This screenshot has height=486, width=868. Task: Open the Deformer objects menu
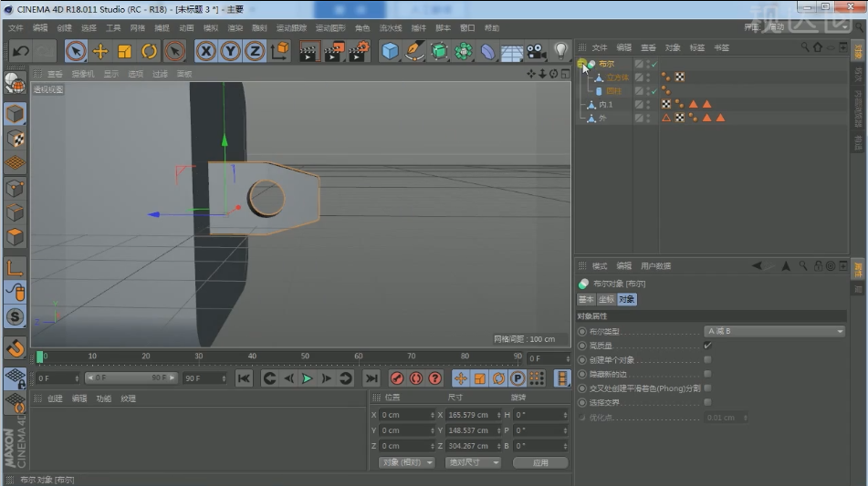pos(487,51)
